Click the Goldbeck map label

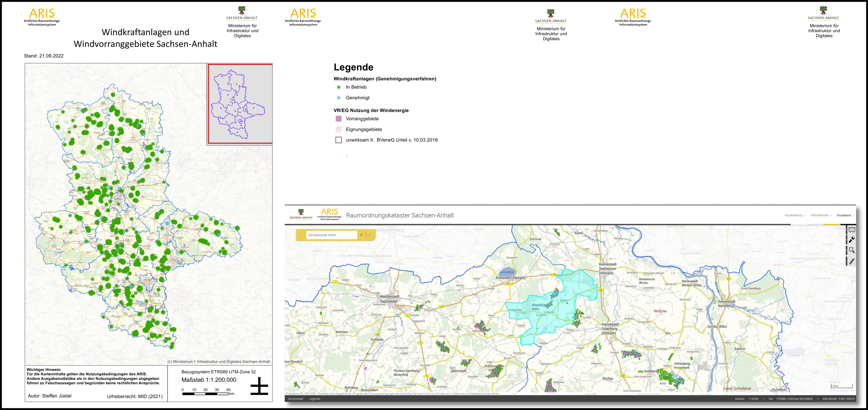click(651, 371)
